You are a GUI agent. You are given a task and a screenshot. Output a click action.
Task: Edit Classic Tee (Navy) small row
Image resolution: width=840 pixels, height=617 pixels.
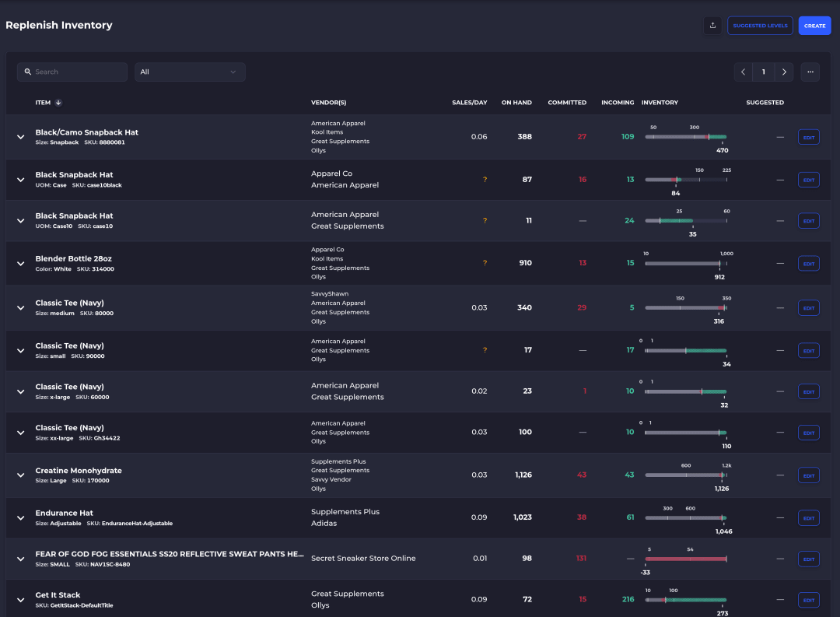click(x=808, y=351)
